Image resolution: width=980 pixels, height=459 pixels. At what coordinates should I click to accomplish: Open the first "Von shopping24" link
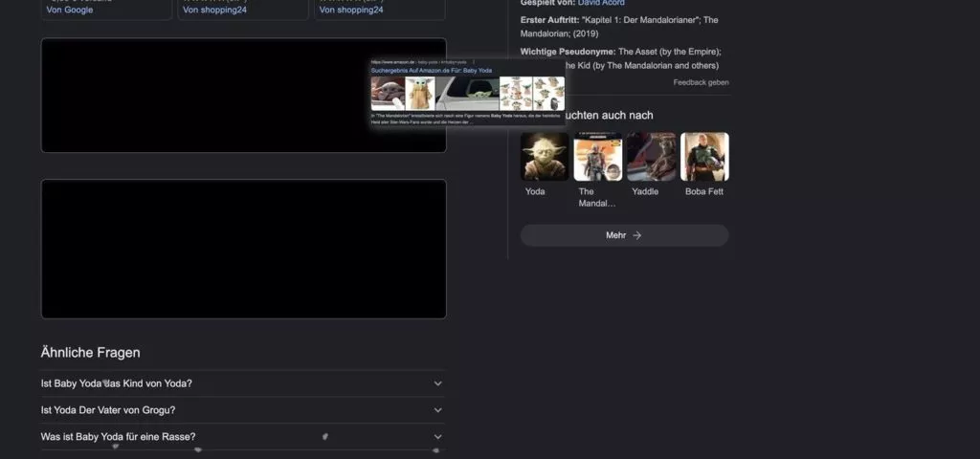point(214,10)
